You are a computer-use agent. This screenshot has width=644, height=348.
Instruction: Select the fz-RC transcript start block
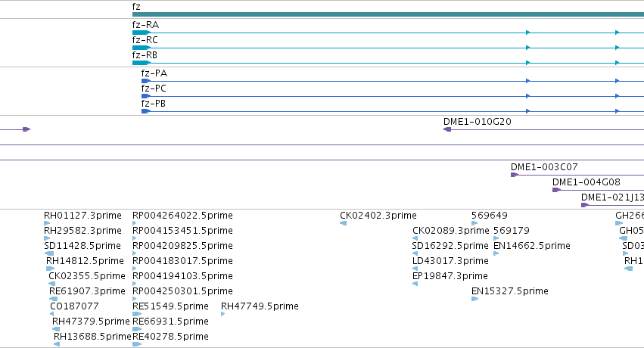(142, 48)
